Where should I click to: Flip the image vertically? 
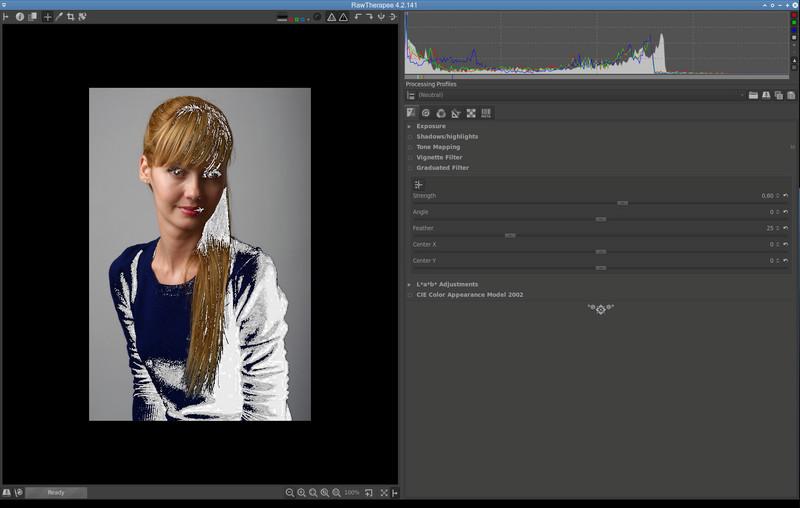(392, 17)
